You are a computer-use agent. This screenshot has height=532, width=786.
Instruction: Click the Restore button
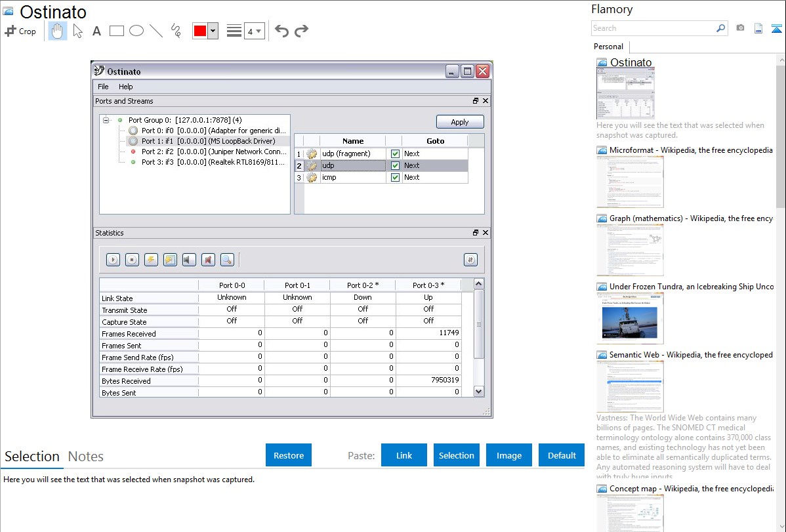pyautogui.click(x=289, y=455)
